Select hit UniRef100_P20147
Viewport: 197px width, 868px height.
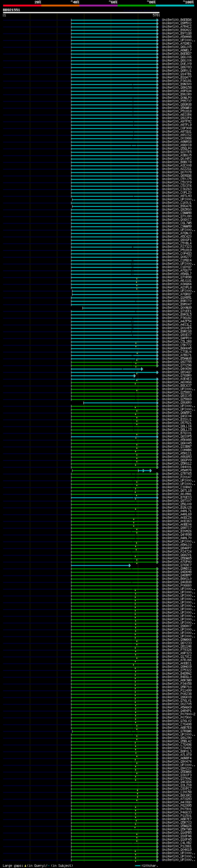point(176,477)
